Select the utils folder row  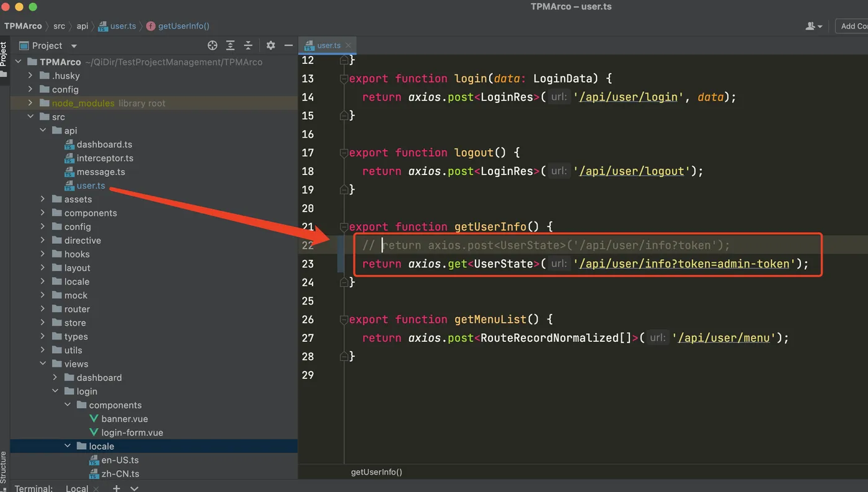click(x=154, y=350)
